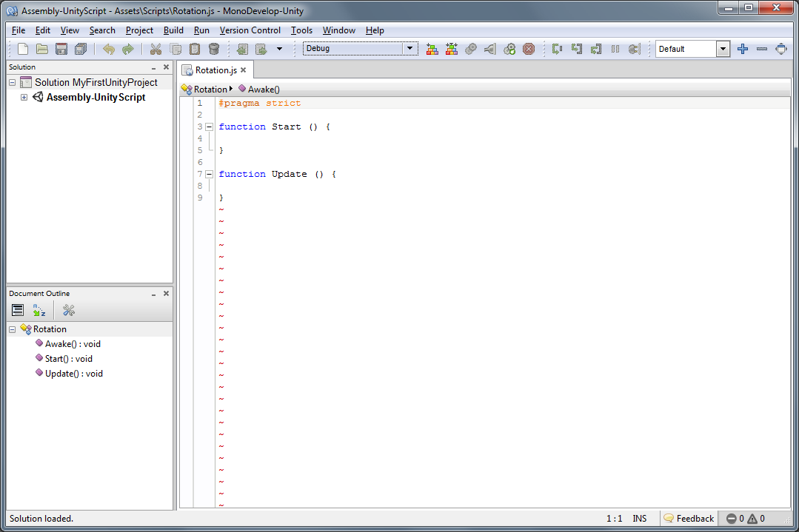Open the Awake() member breadcrumb dropdown
Image resolution: width=799 pixels, height=532 pixels.
tap(259, 89)
